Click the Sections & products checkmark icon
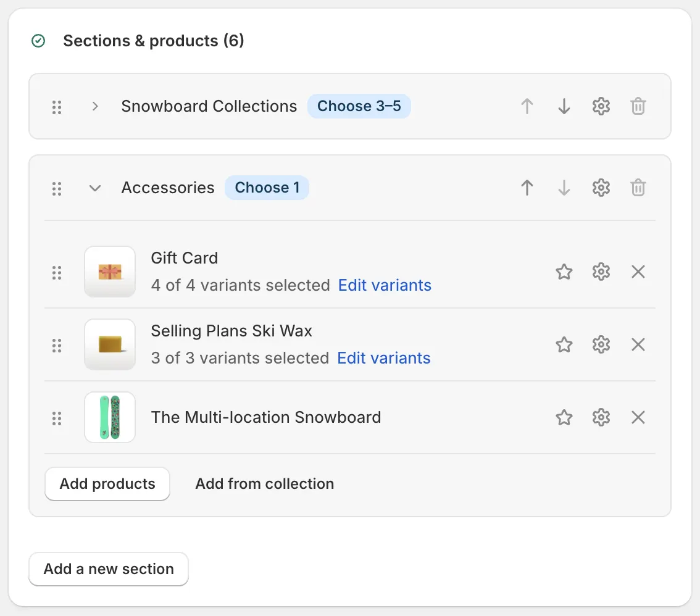Screen dimensions: 700x616 [x=38, y=41]
